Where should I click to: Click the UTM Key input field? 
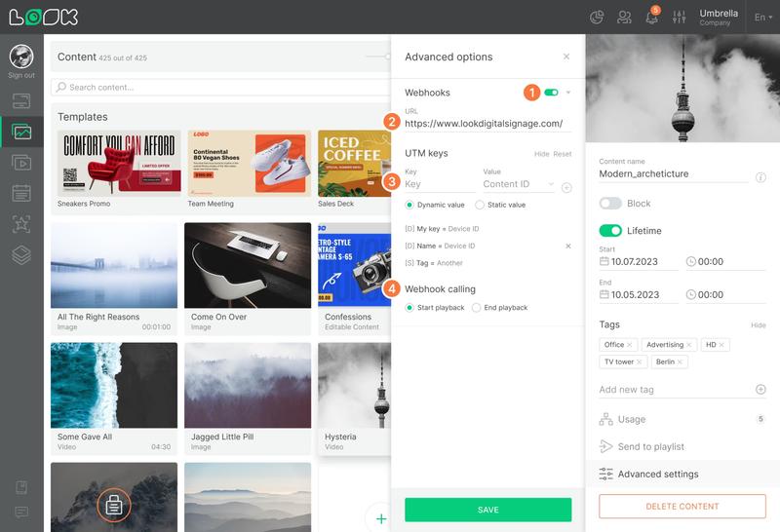tap(441, 184)
